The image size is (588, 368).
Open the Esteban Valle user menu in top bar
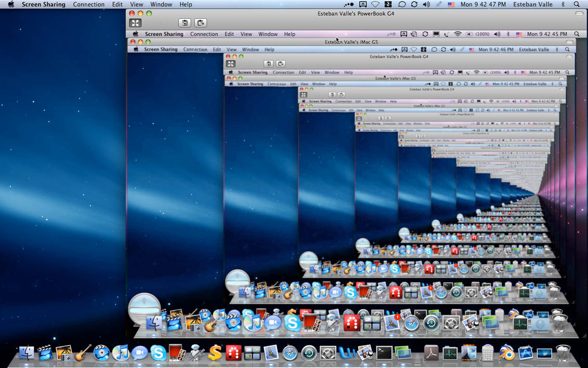[x=533, y=4]
